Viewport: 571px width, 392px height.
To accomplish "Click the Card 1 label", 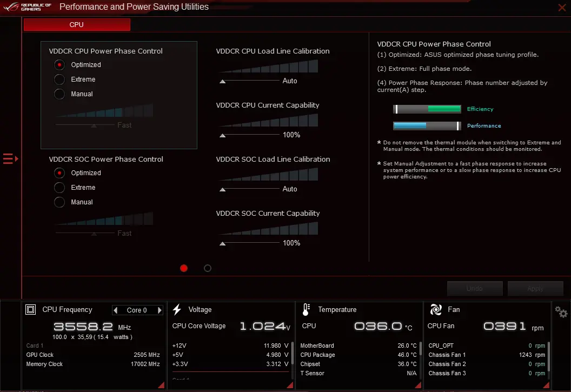I will [x=35, y=346].
